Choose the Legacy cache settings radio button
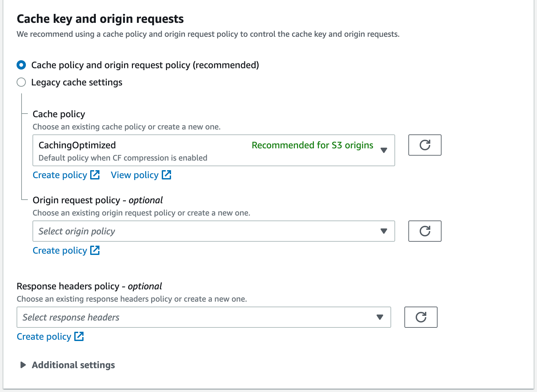Viewport: 537px width, 392px height. pos(21,82)
